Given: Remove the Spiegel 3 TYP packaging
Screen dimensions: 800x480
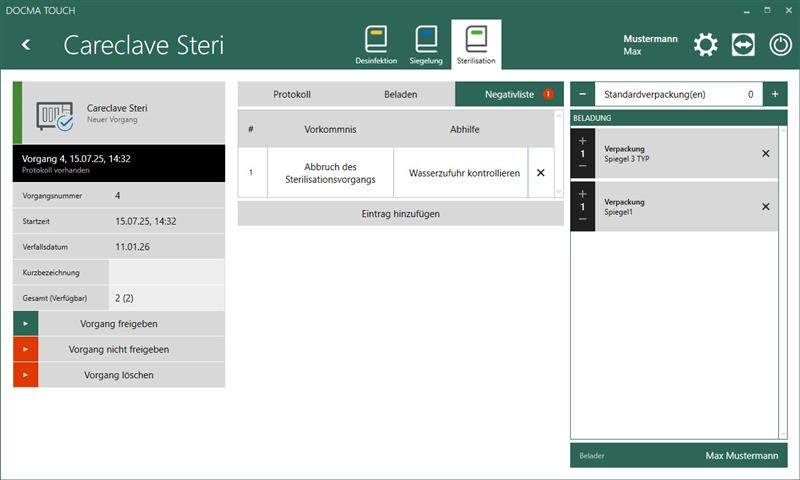Looking at the screenshot, I should [766, 154].
